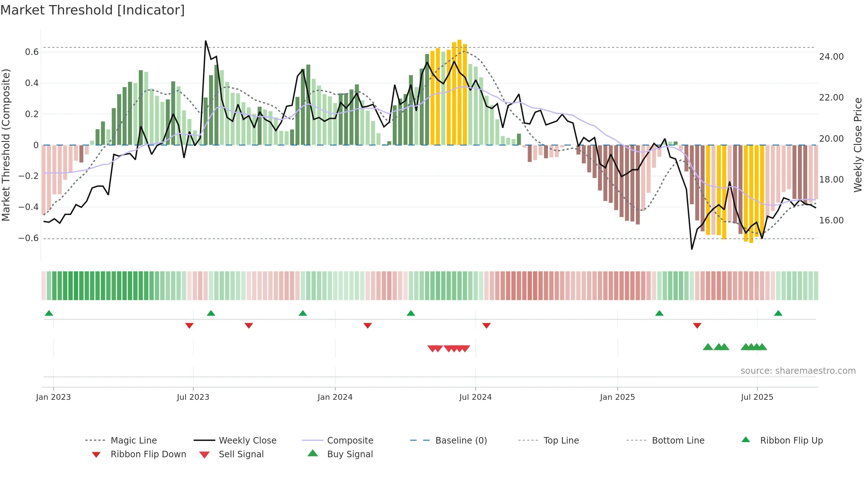The width and height of the screenshot is (868, 488).
Task: Click the 16.00 price tick label
Action: coord(831,220)
